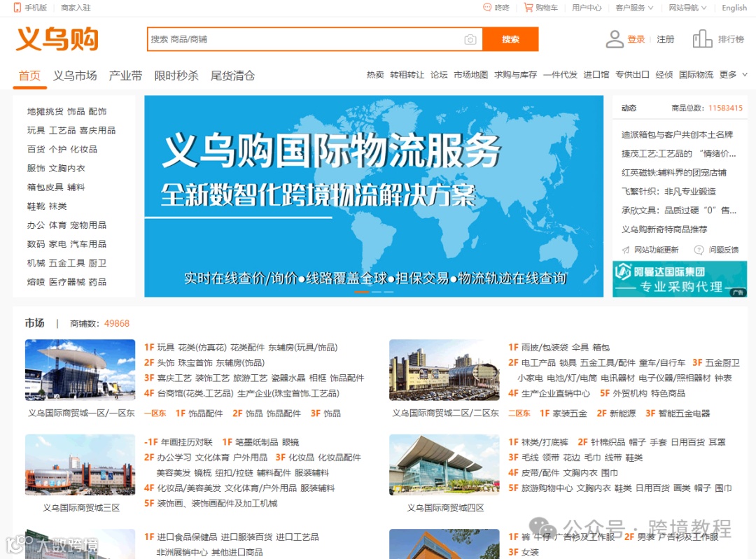Image resolution: width=756 pixels, height=559 pixels.
Task: Open the 二区东 link
Action: (519, 413)
